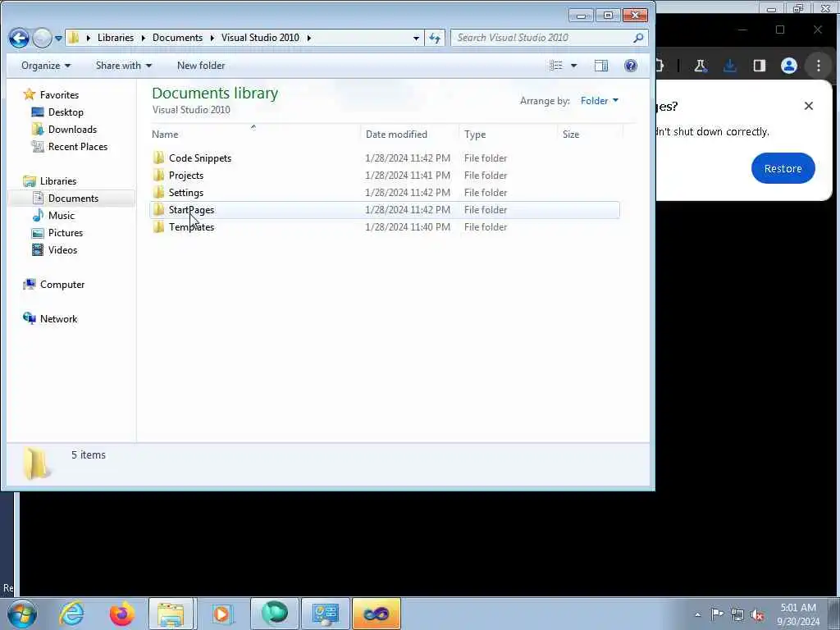
Task: Click the Visual Studio infinity taskbar icon
Action: coord(376,614)
